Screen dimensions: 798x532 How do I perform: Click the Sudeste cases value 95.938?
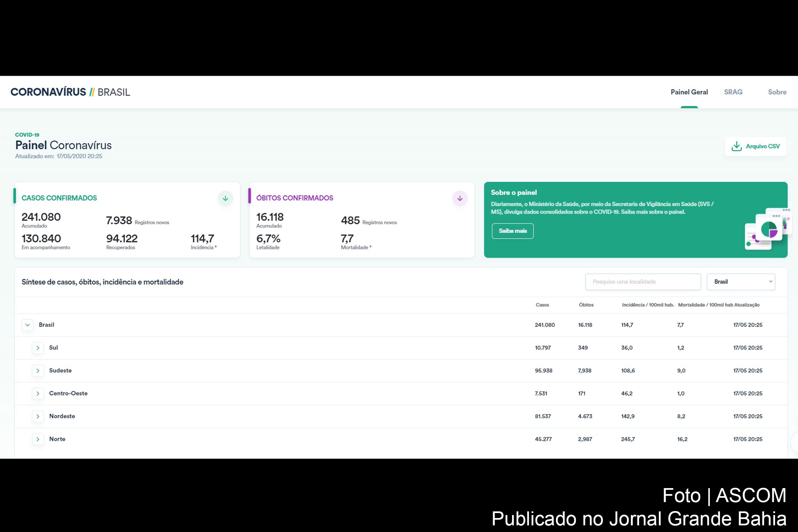click(544, 370)
